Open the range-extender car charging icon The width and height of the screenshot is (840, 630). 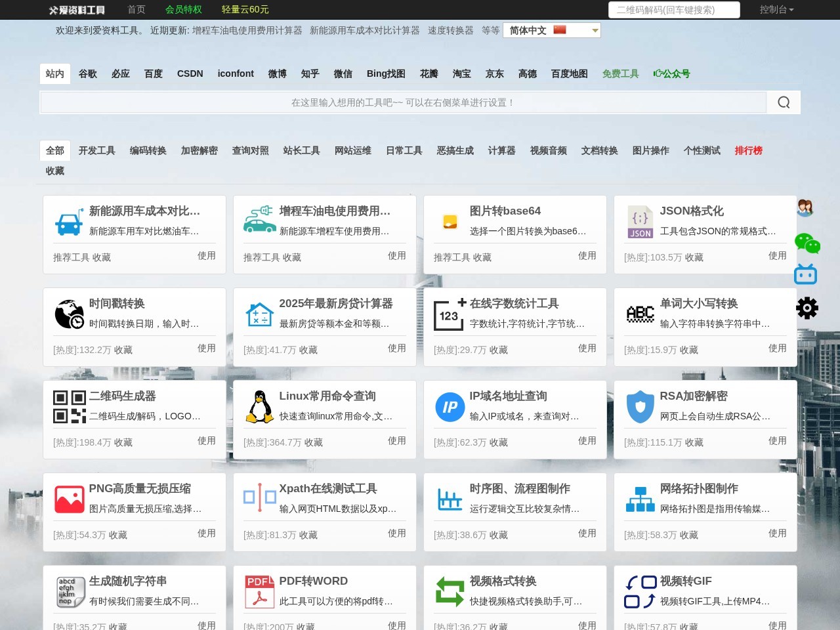(259, 220)
